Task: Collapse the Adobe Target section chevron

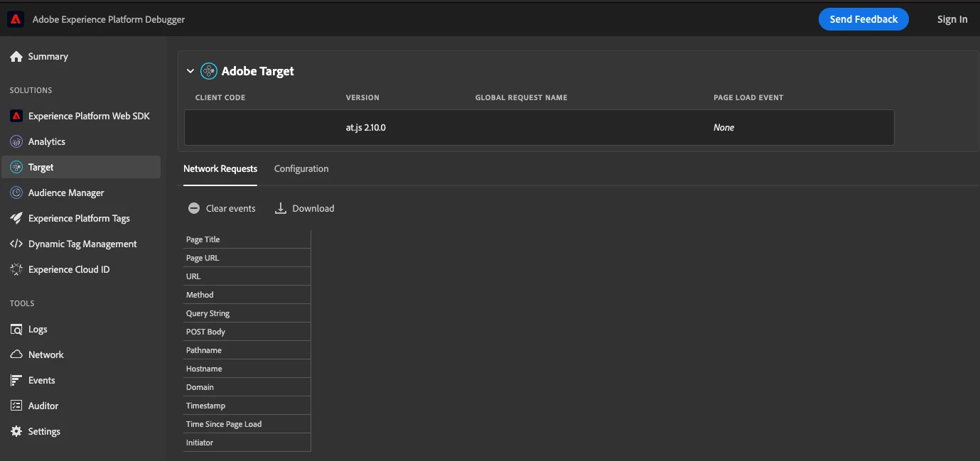Action: [190, 71]
